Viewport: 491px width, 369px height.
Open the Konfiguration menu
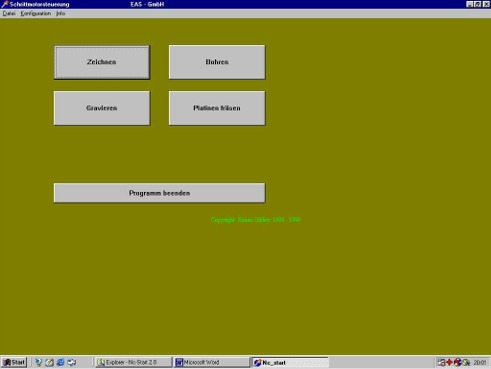[36, 14]
